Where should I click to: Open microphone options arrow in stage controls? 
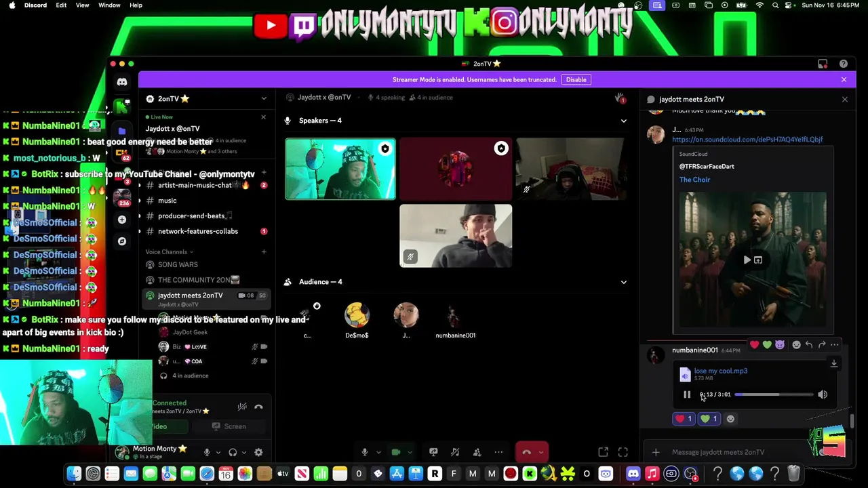(x=378, y=452)
